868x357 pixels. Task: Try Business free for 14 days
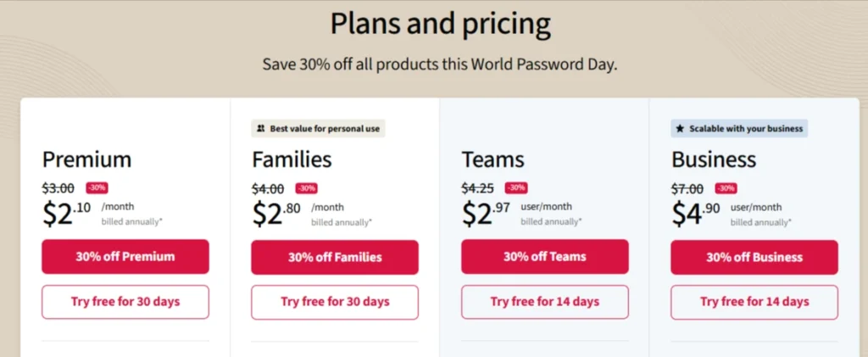tap(754, 302)
